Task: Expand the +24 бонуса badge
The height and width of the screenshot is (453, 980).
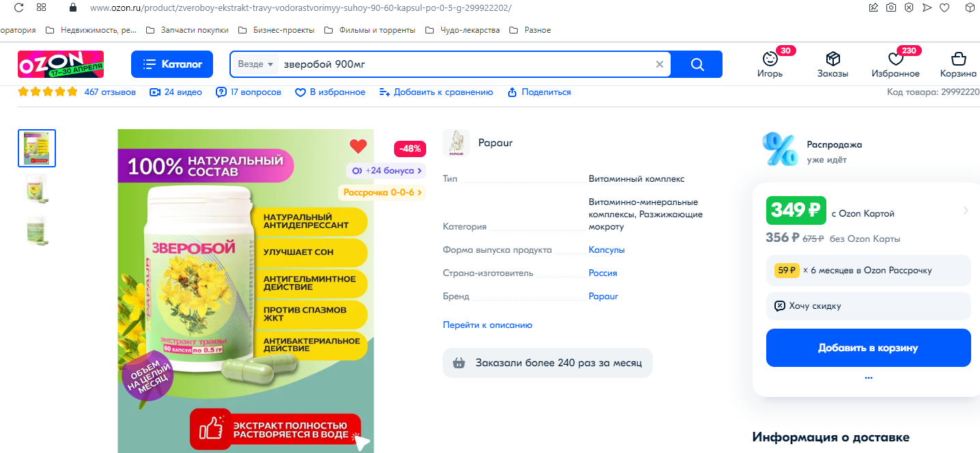Action: [x=387, y=171]
